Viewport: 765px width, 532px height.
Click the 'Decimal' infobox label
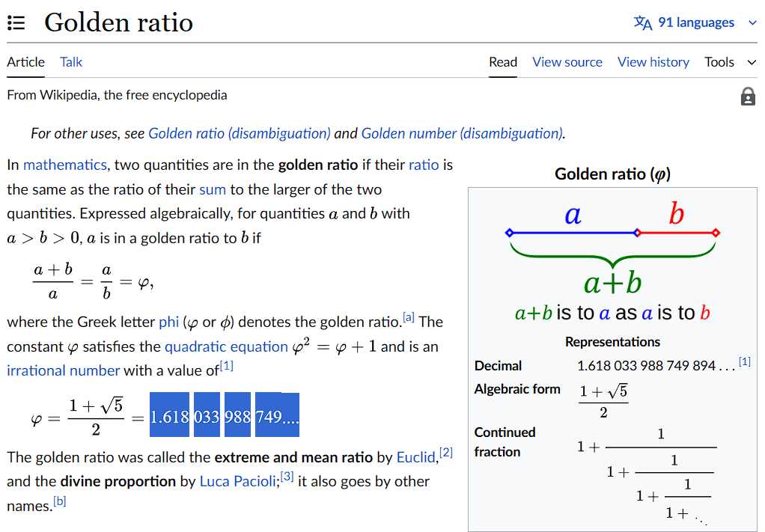click(x=498, y=366)
